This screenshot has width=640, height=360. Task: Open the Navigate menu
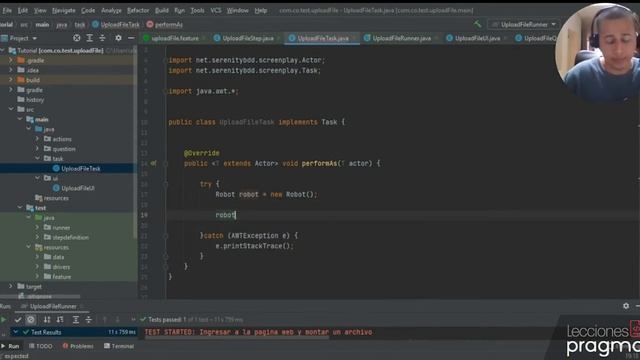(x=63, y=10)
